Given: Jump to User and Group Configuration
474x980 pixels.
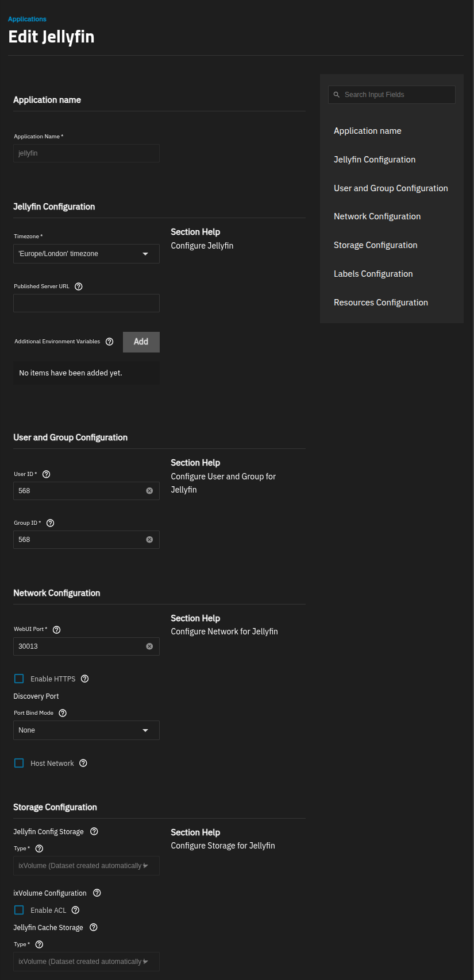Looking at the screenshot, I should click(x=391, y=188).
